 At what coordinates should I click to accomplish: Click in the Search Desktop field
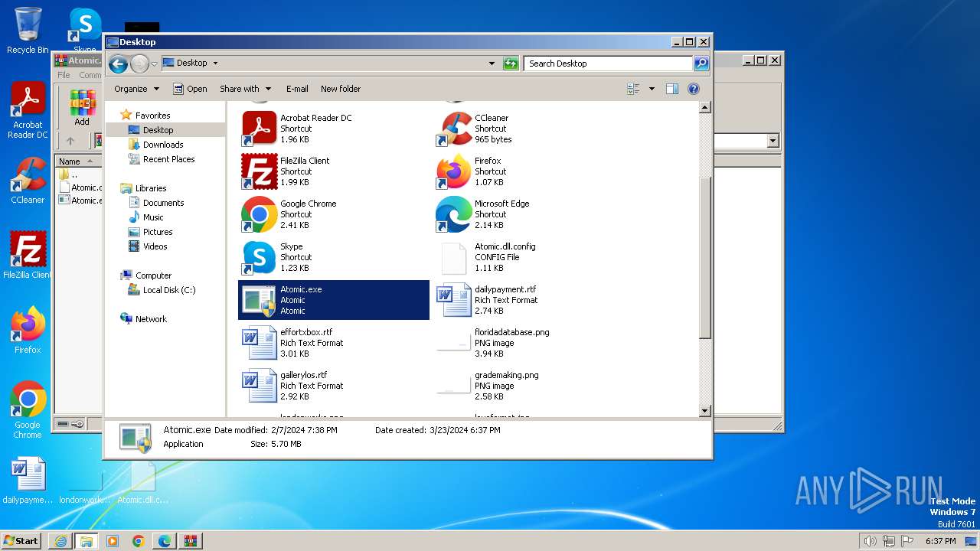tap(609, 64)
